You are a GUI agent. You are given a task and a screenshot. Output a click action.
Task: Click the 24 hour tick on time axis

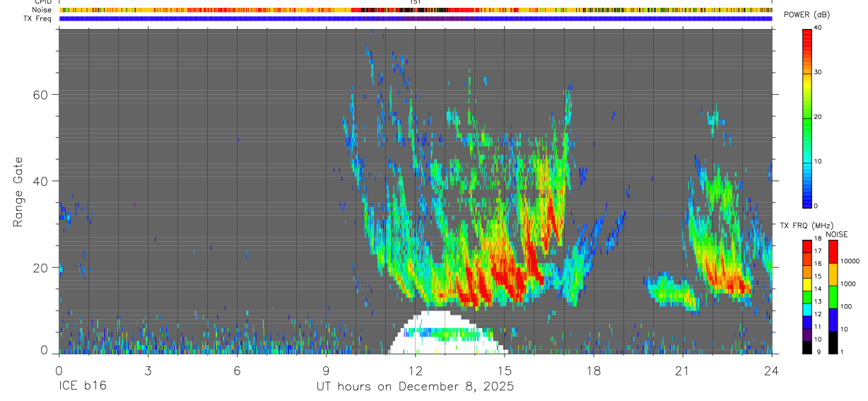coord(771,370)
